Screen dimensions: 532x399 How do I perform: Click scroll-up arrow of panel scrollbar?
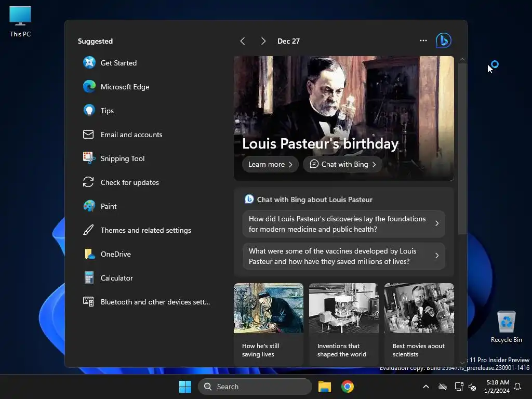tap(462, 59)
